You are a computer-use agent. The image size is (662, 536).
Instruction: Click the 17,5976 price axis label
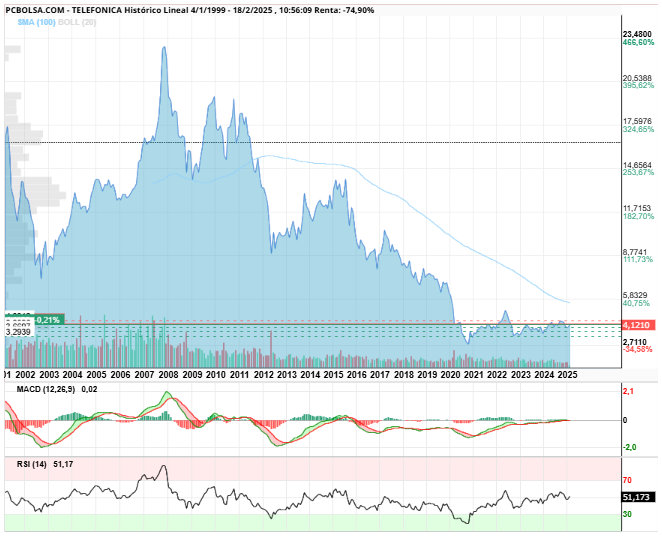tap(638, 122)
